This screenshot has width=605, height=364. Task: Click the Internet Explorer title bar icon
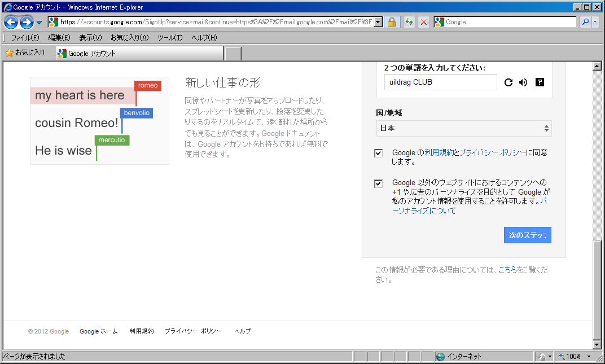point(7,7)
